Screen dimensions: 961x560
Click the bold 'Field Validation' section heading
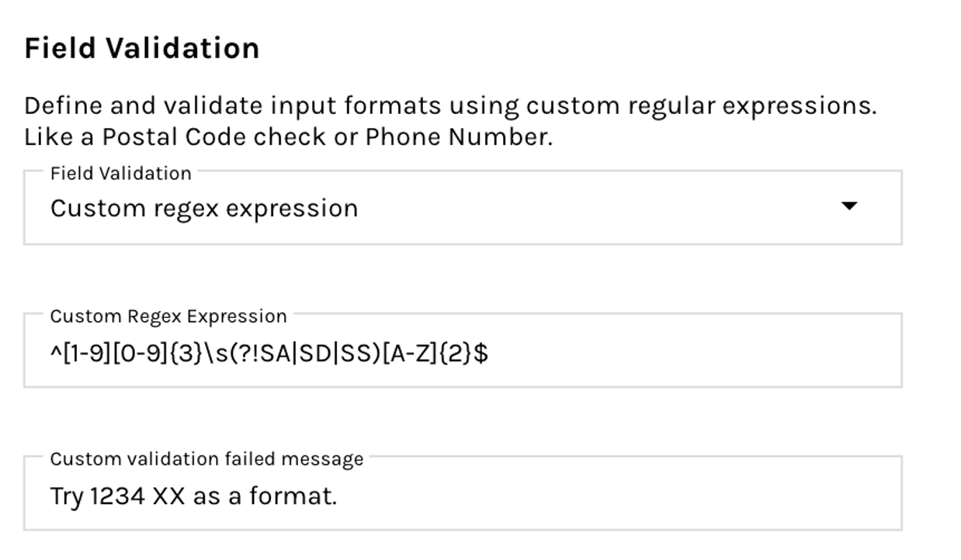click(x=142, y=49)
